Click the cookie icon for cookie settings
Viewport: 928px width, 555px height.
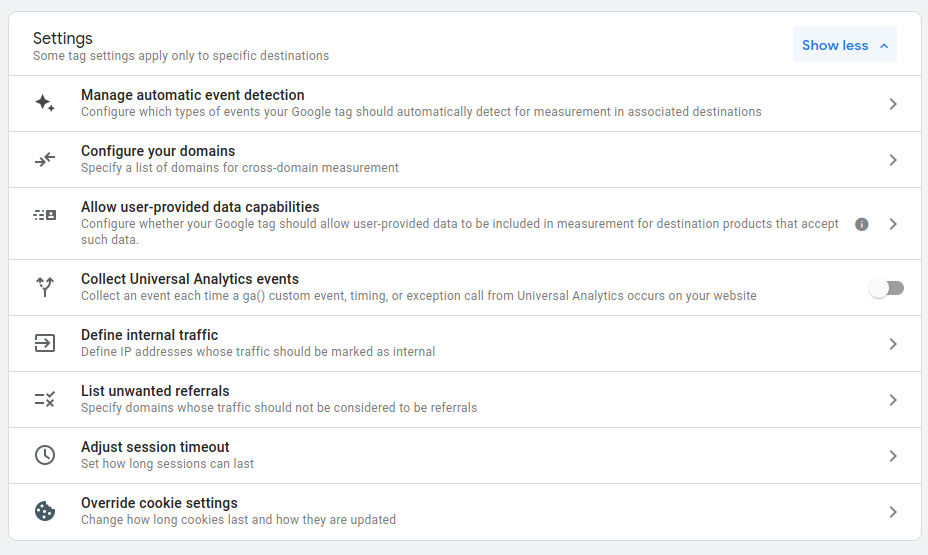point(45,511)
